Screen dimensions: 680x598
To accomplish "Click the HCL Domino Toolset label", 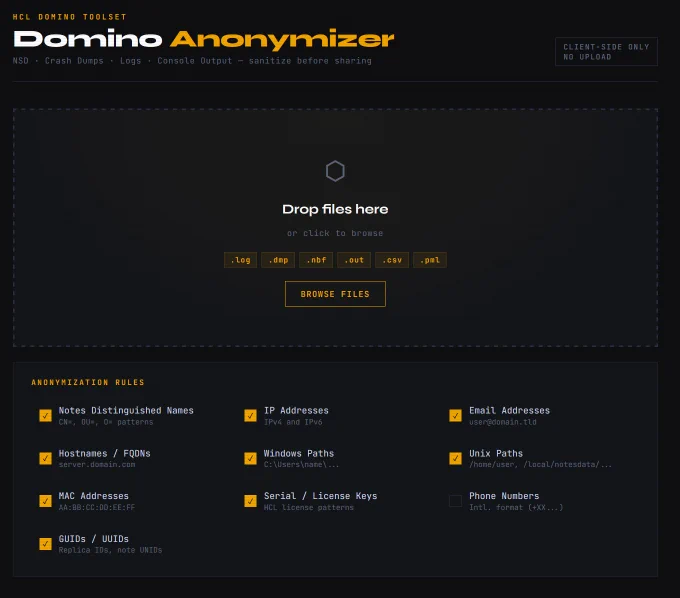I will click(69, 17).
